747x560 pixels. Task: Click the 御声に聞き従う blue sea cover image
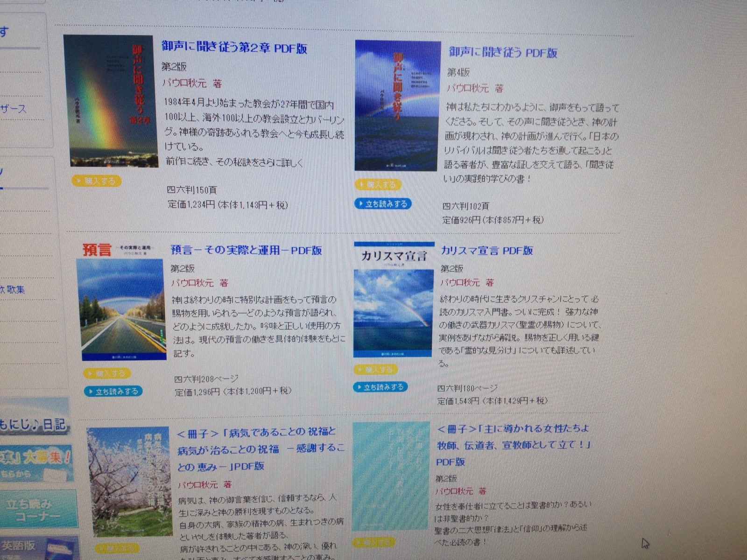click(x=397, y=105)
